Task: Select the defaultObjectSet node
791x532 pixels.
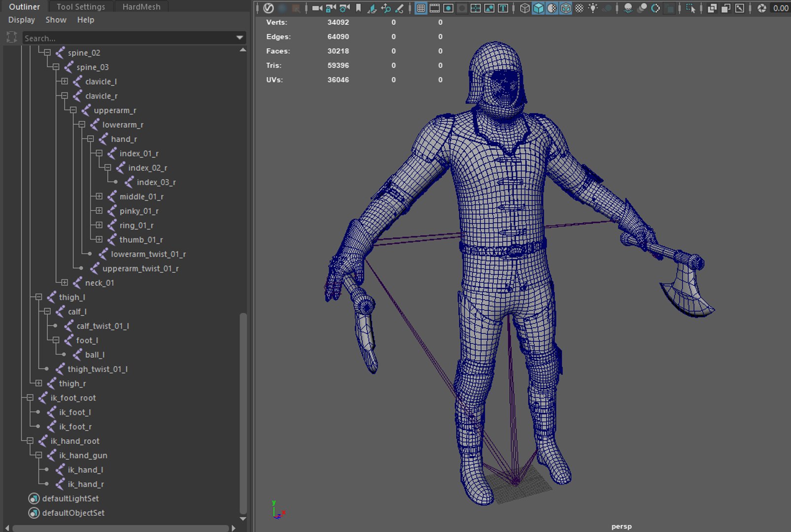Action: point(73,513)
